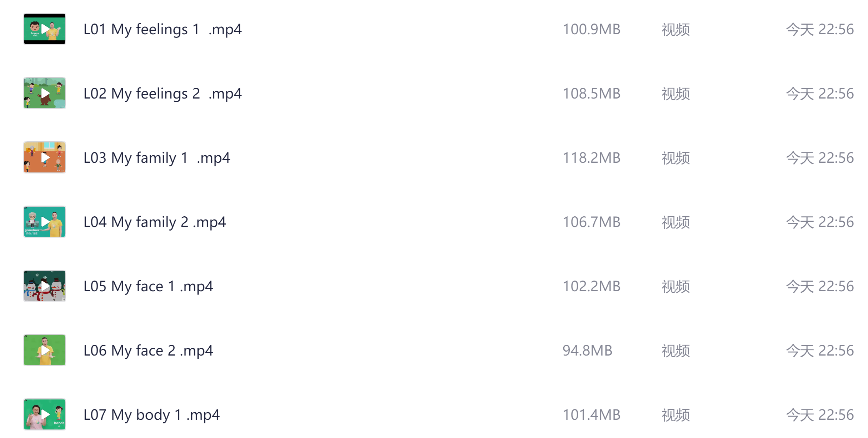This screenshot has height=438, width=868.
Task: Open the file L01 My feelings 1 .mp4
Action: pos(163,30)
